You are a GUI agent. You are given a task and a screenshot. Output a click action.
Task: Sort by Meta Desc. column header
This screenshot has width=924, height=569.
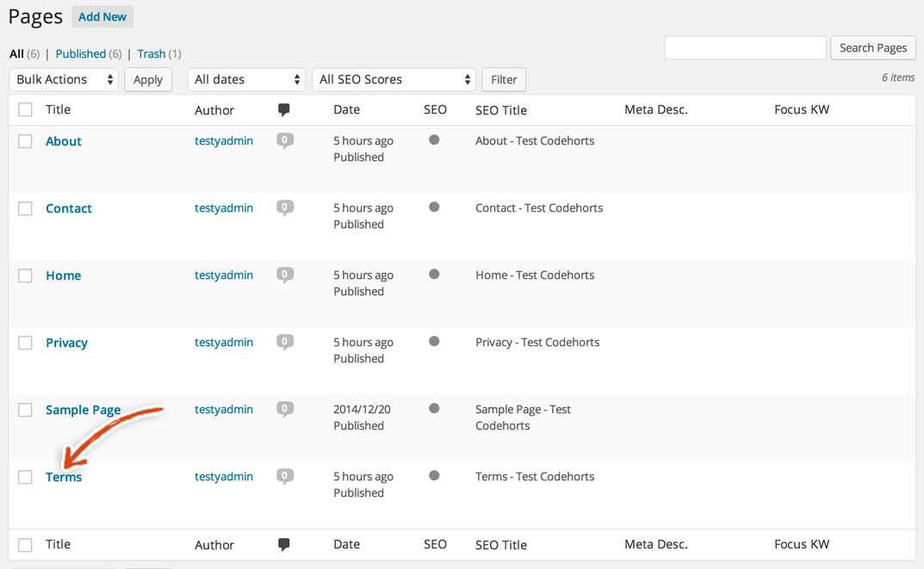(x=656, y=109)
